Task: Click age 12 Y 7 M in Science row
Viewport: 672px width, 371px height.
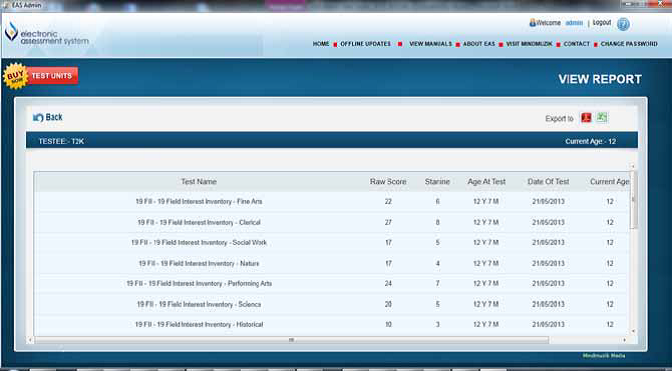Action: [x=486, y=304]
